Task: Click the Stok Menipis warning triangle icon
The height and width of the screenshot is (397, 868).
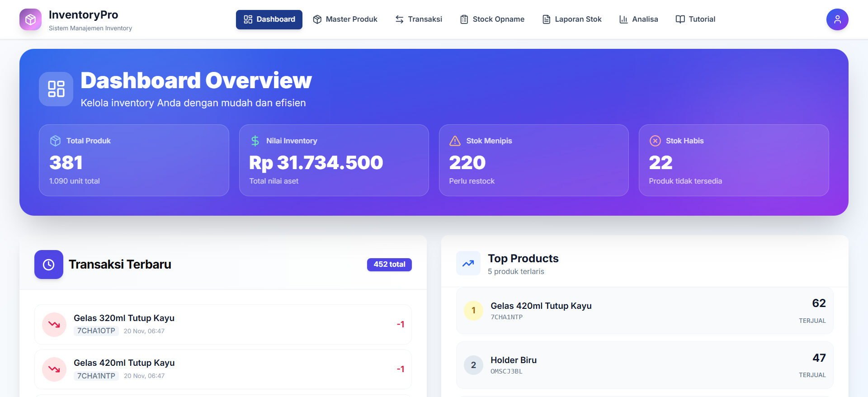Action: (455, 141)
